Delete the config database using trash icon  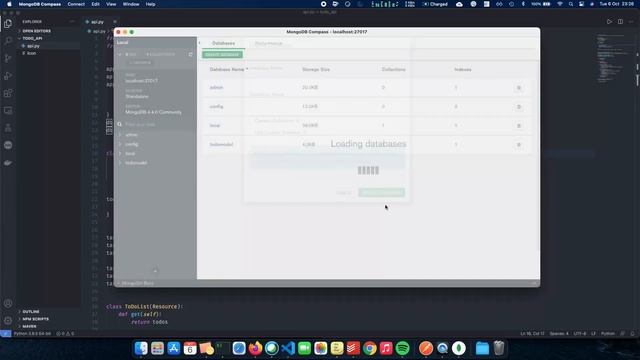click(519, 107)
